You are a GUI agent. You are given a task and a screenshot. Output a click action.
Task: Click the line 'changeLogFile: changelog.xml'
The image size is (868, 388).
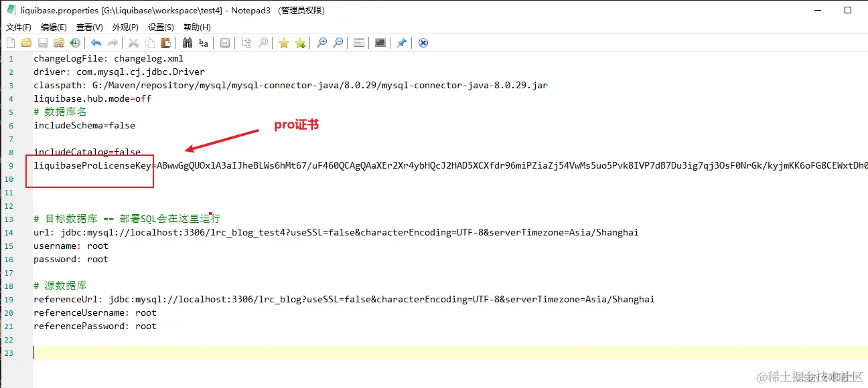108,58
